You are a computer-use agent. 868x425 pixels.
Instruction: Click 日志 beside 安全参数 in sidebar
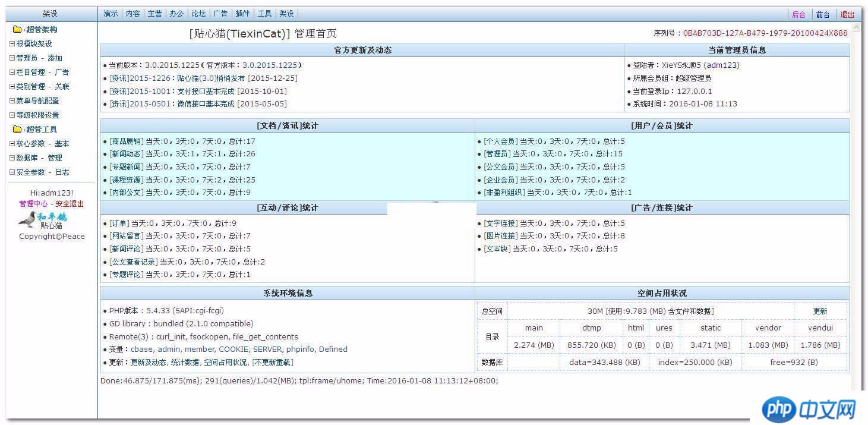coord(62,172)
